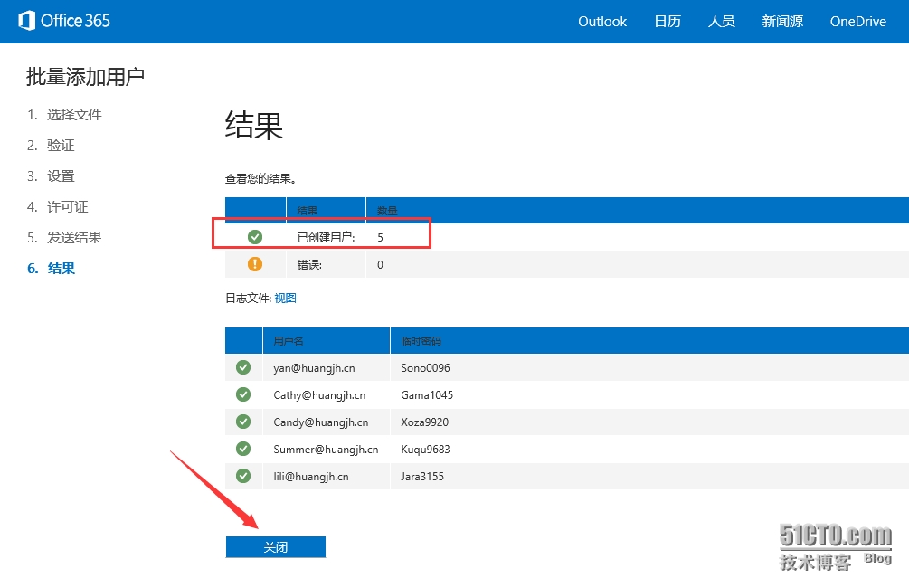Click the Office 365 logo icon
Viewport: 909px width, 588px height.
point(27,21)
